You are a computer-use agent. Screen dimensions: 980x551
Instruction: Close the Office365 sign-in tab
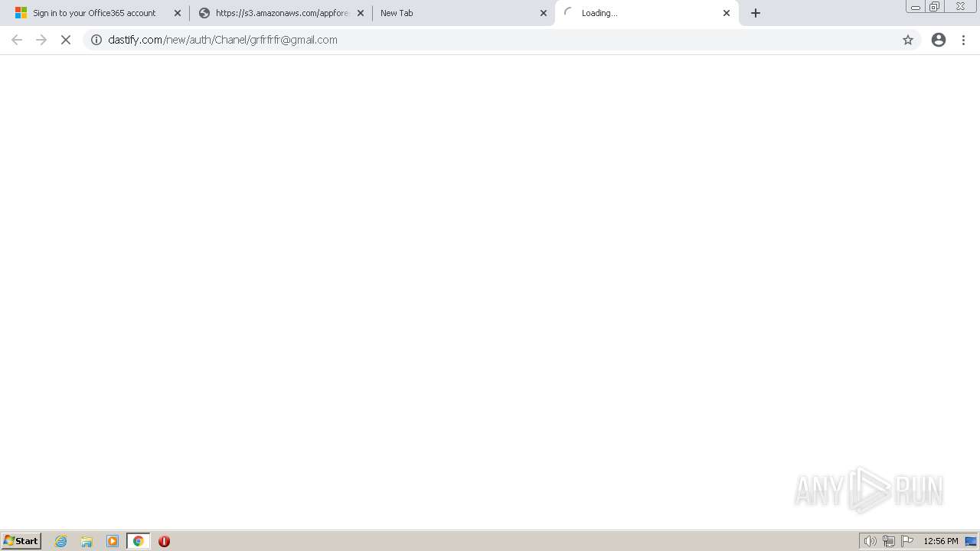coord(178,13)
